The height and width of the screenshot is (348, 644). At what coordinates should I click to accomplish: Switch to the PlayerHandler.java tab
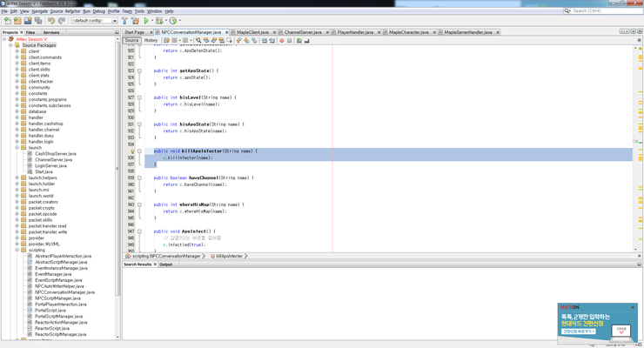pos(355,32)
